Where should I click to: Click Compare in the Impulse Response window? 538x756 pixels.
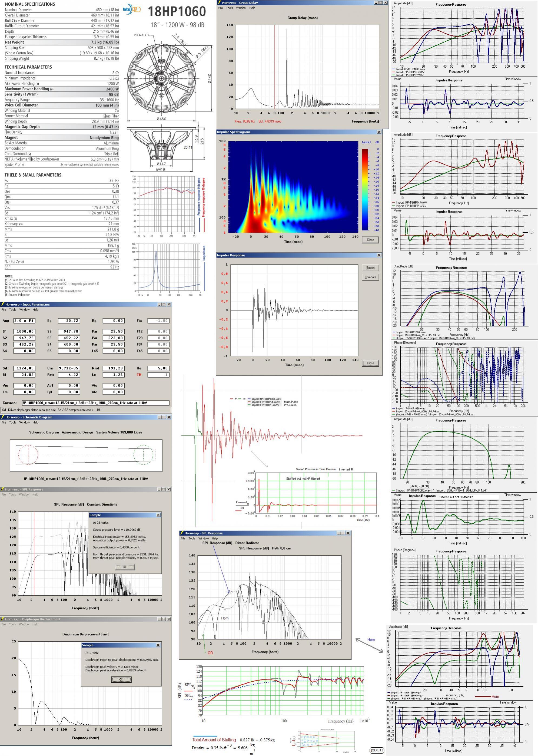370,277
